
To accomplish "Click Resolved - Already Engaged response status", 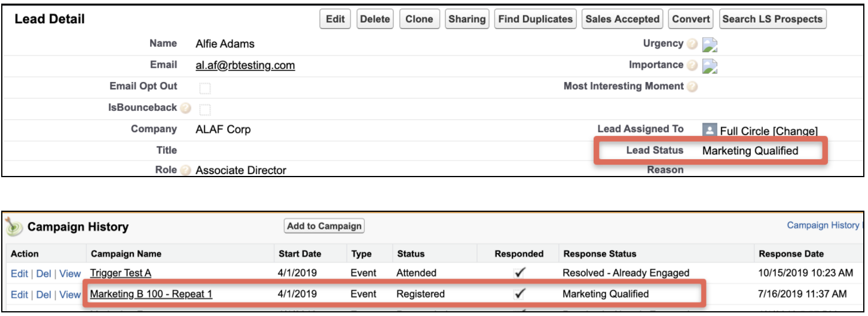I will click(626, 273).
